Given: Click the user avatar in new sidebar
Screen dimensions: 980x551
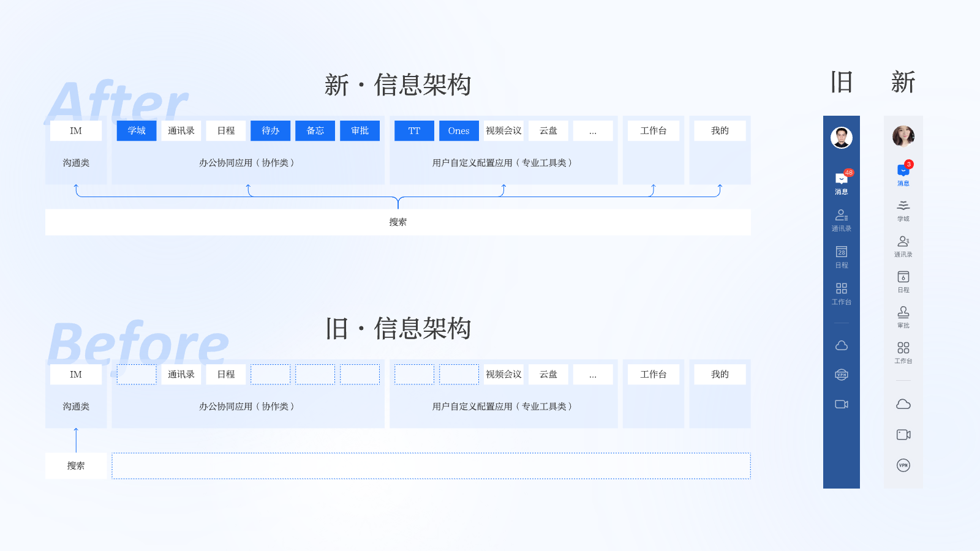Looking at the screenshot, I should (x=903, y=136).
